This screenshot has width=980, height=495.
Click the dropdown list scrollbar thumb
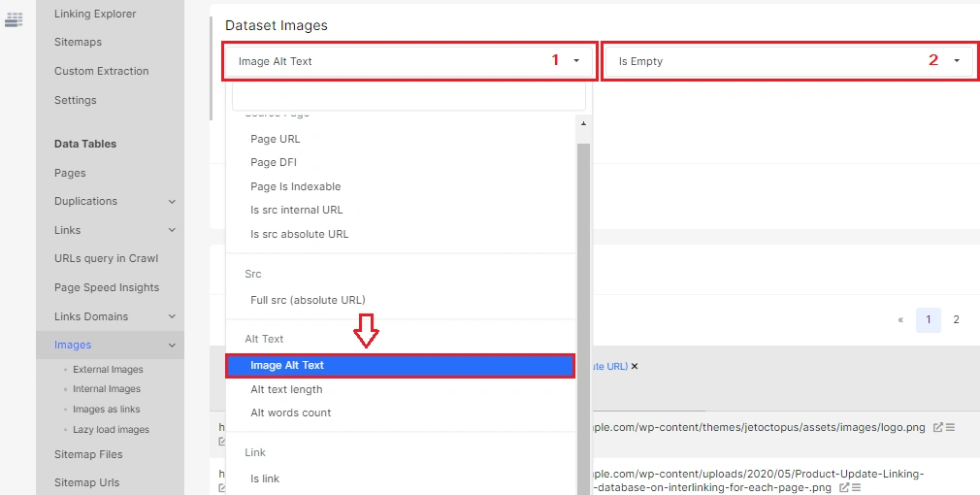click(x=583, y=318)
